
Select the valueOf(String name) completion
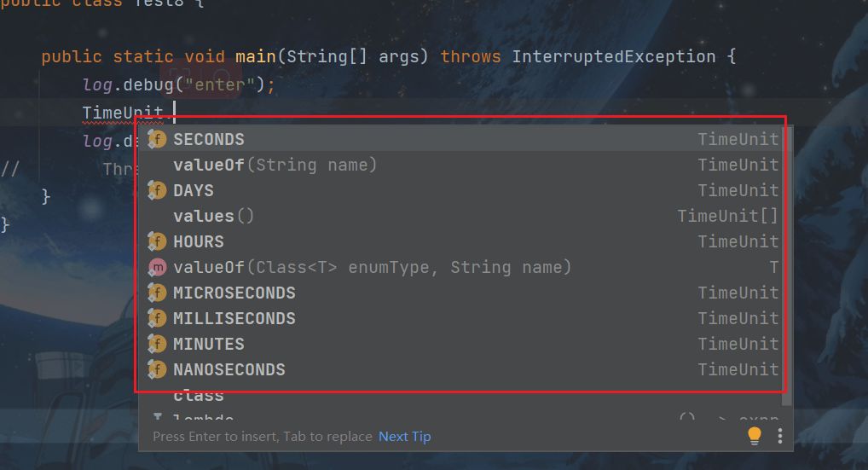tap(275, 165)
